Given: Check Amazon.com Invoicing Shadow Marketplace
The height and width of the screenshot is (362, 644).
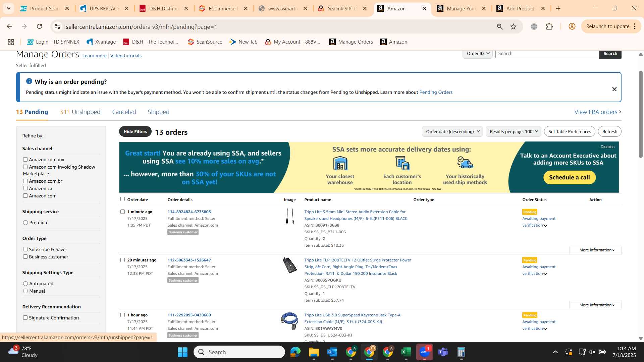Looking at the screenshot, I should tap(25, 167).
